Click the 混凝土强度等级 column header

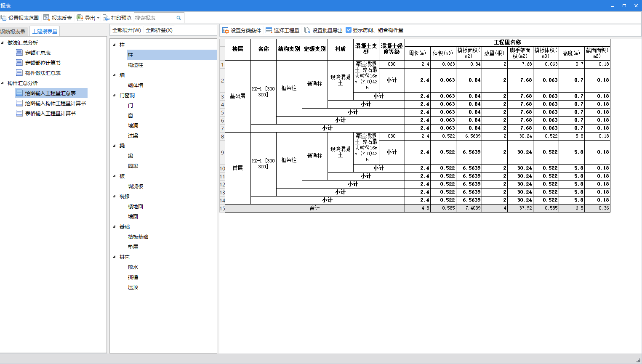(x=392, y=49)
